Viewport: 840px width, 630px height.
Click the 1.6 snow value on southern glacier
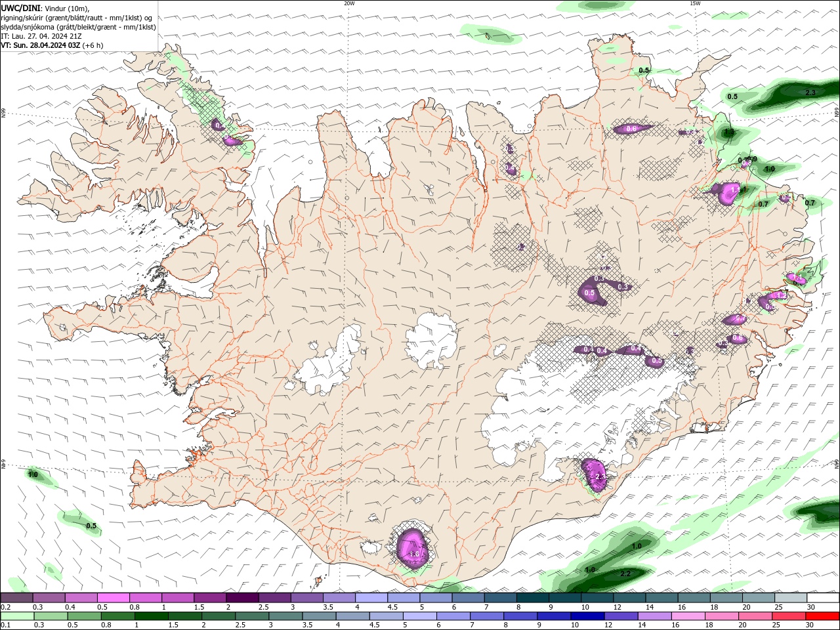point(414,555)
